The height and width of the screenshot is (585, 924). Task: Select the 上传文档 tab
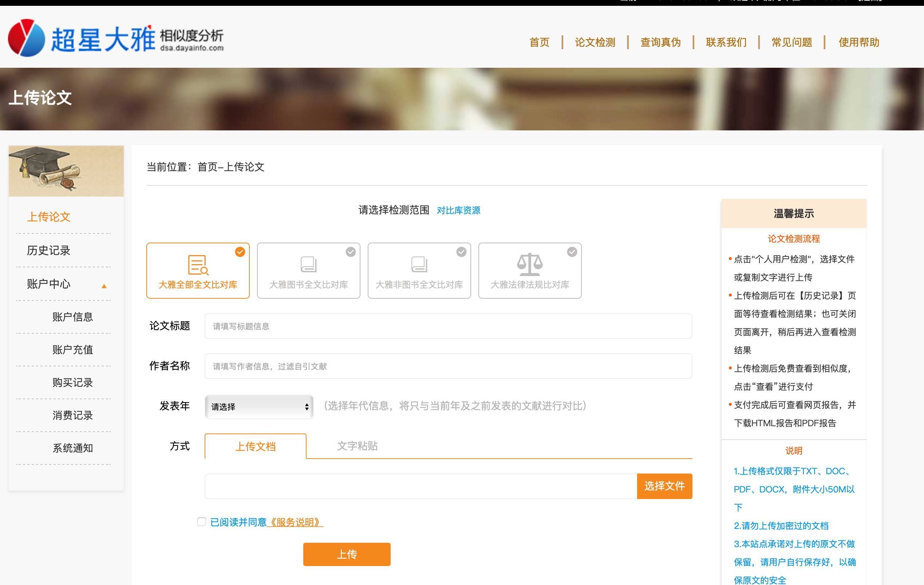pyautogui.click(x=255, y=447)
